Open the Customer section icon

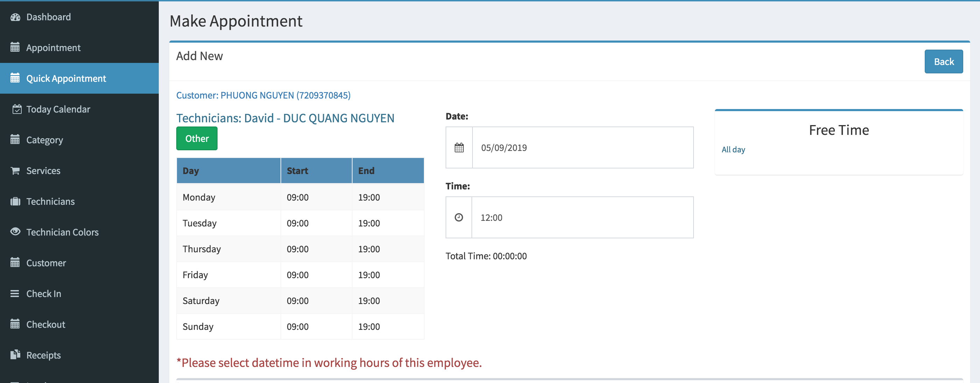tap(15, 262)
